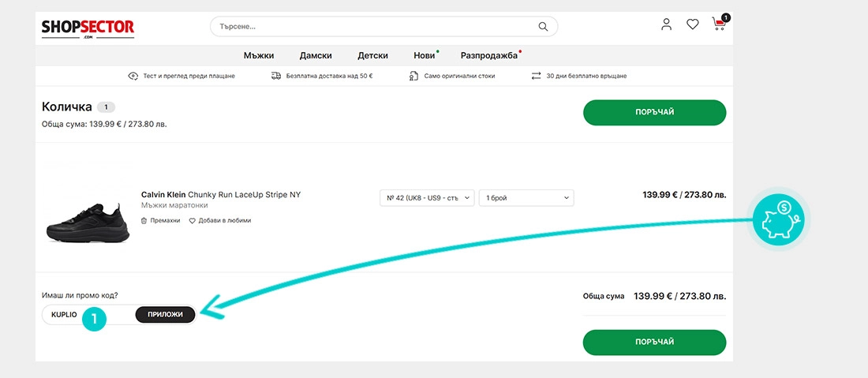Click the heart icon next to Добави в любими

click(193, 220)
